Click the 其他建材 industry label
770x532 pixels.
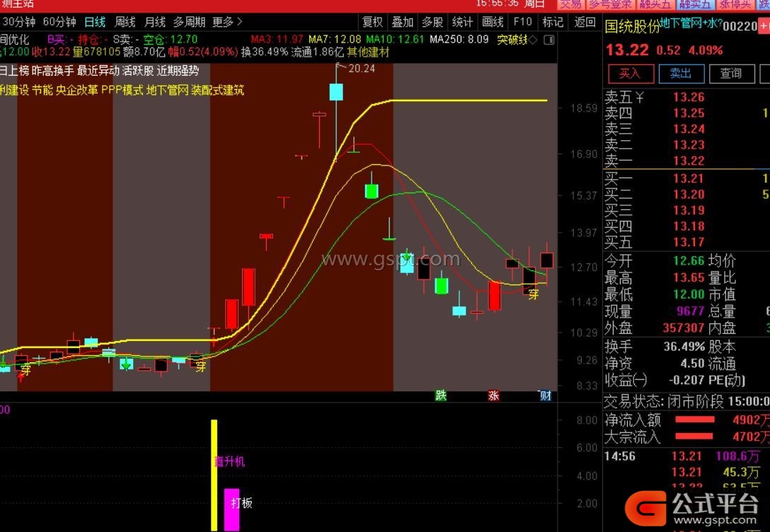click(368, 52)
